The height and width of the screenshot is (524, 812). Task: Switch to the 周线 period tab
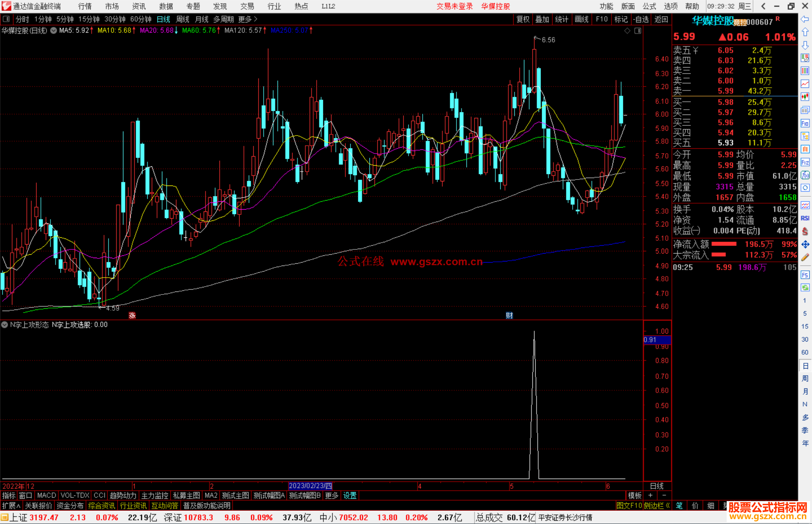[183, 19]
